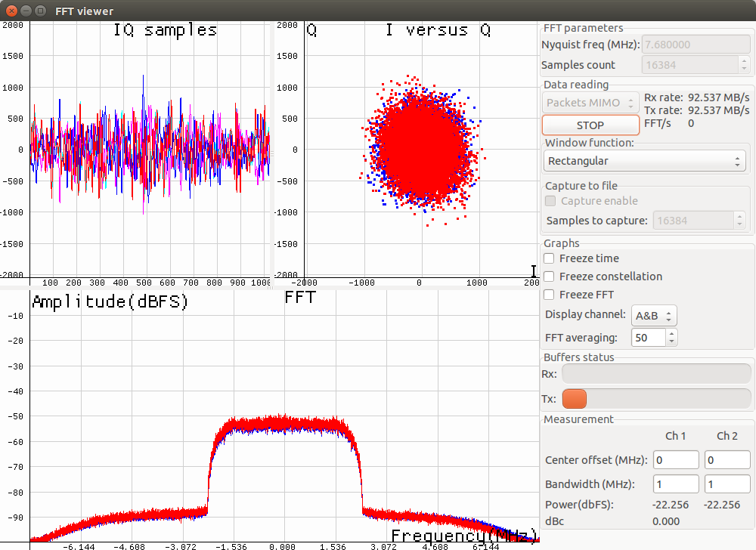Toggle the Freeze constellation checkbox

click(x=550, y=277)
